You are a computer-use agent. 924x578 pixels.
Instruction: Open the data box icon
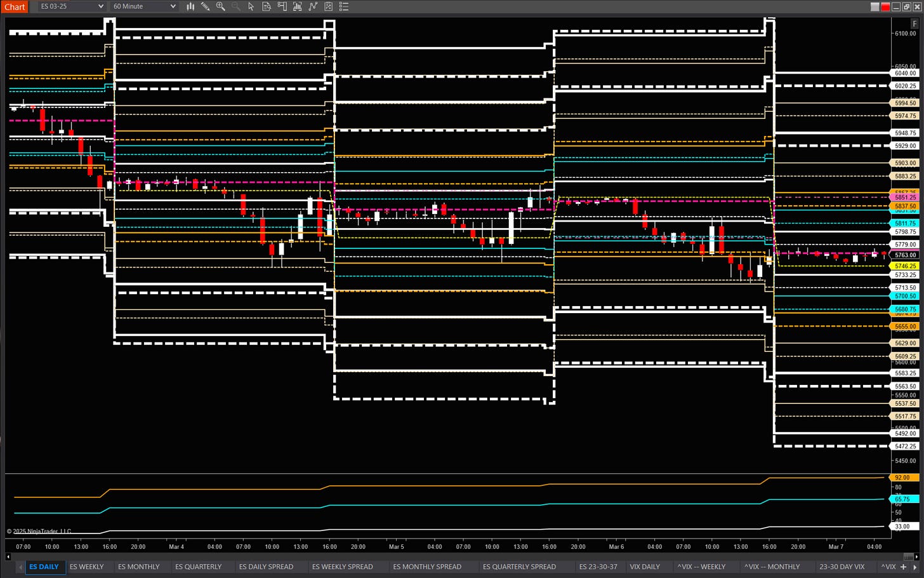[267, 6]
